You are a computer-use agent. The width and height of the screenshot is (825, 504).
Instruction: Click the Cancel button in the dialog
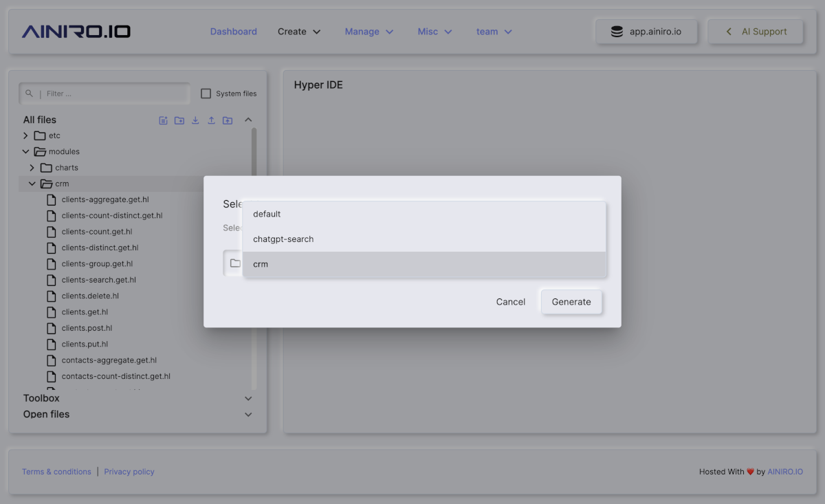tap(511, 302)
